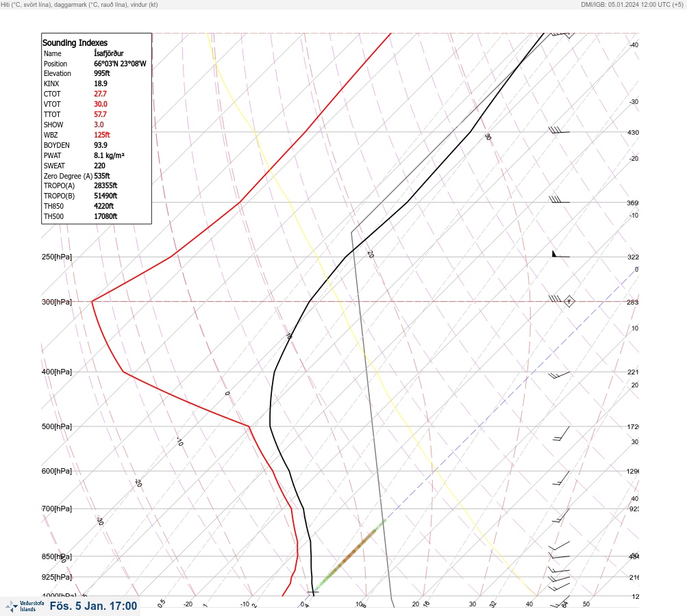Click the 600[hPa] pressure label
The image size is (687, 616).
tap(57, 471)
